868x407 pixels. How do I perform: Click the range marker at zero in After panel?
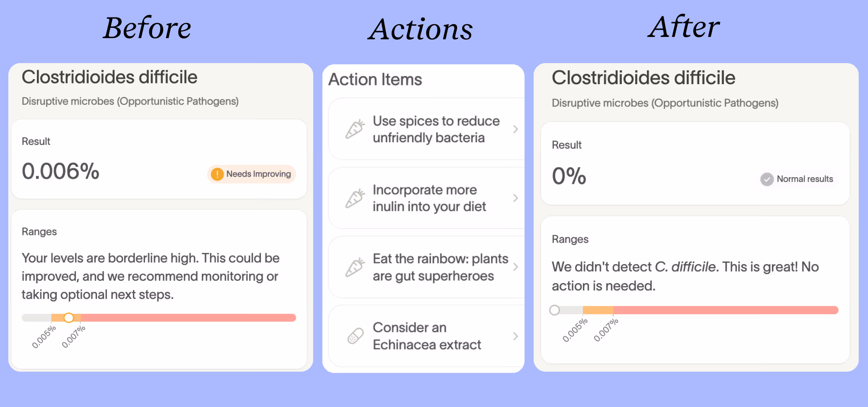pos(555,310)
